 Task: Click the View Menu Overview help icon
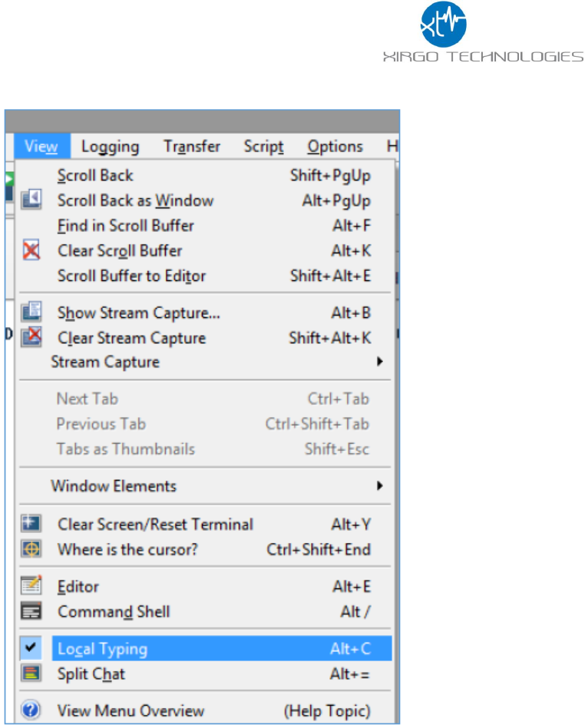pos(31,710)
